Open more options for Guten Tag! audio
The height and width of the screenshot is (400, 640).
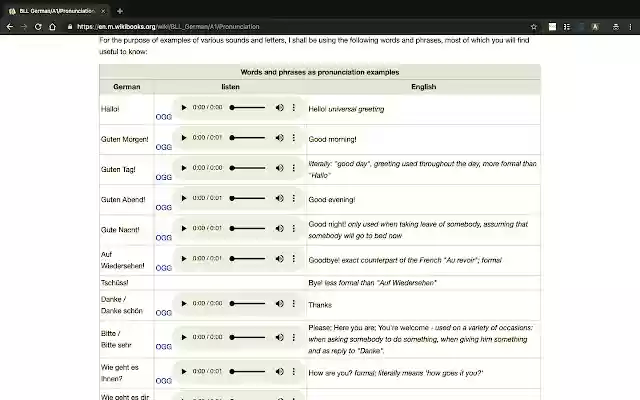point(293,168)
